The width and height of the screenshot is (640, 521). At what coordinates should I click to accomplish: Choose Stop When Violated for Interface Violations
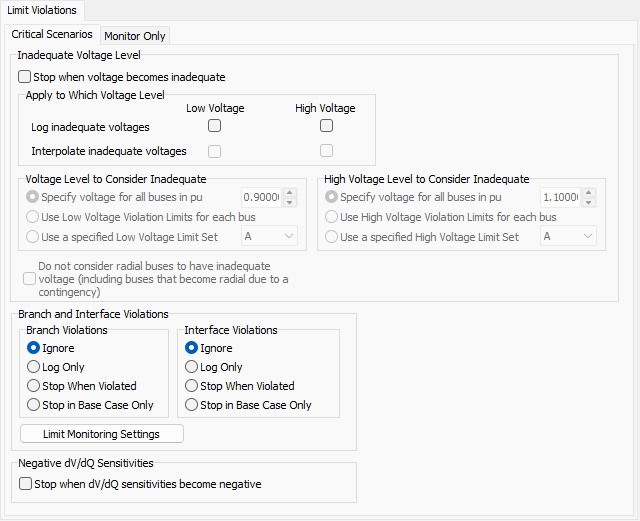pyautogui.click(x=193, y=386)
